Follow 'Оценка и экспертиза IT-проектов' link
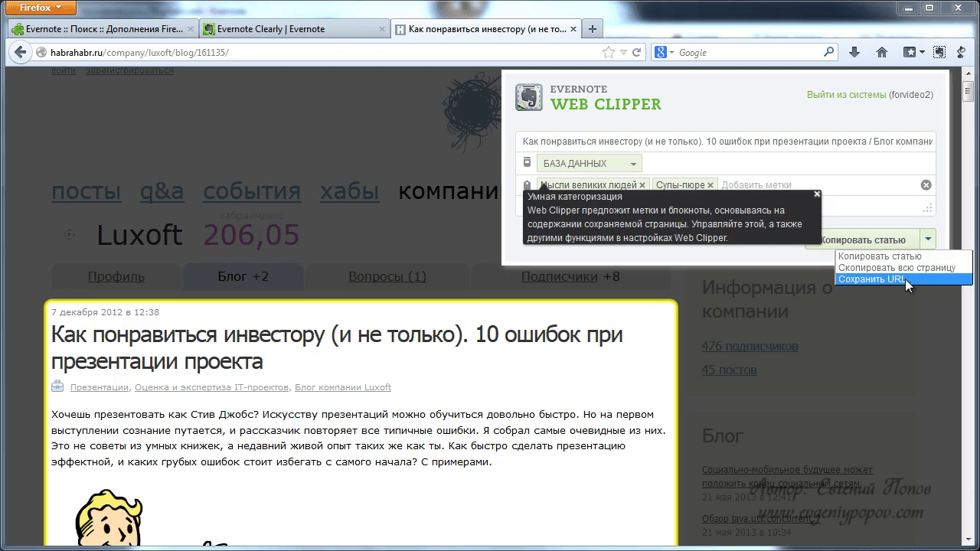Image resolution: width=980 pixels, height=551 pixels. pos(211,387)
